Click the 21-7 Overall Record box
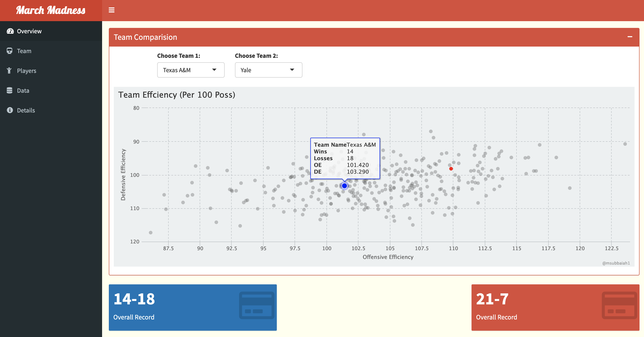This screenshot has width=644, height=337. click(555, 308)
